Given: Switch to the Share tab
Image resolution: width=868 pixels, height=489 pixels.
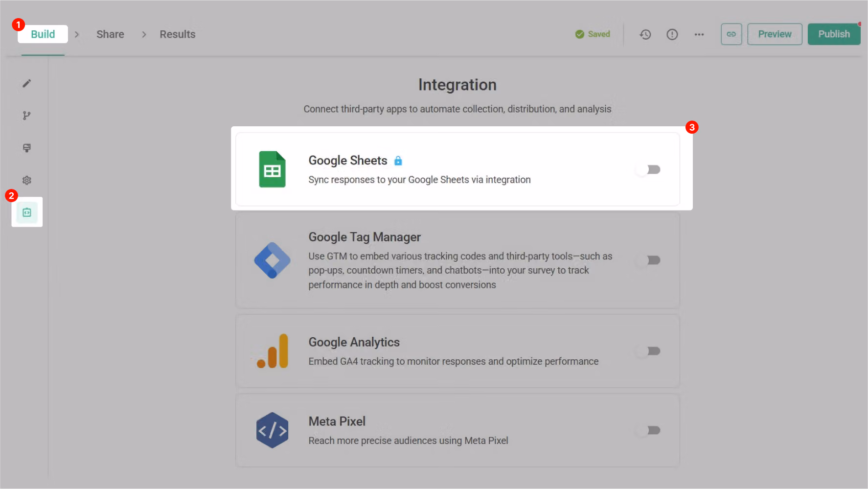Looking at the screenshot, I should click(110, 34).
